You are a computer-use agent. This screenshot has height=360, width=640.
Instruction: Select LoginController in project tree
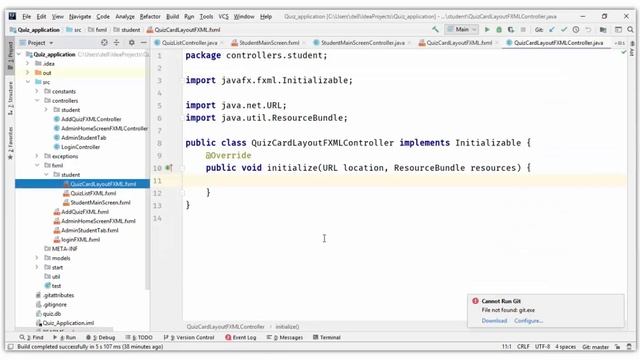pyautogui.click(x=80, y=147)
